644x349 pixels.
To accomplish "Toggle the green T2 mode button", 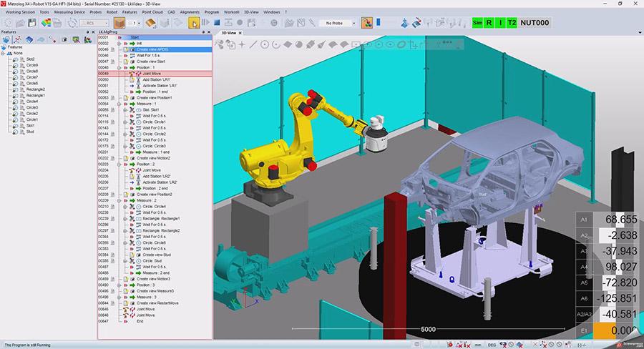I will click(512, 23).
